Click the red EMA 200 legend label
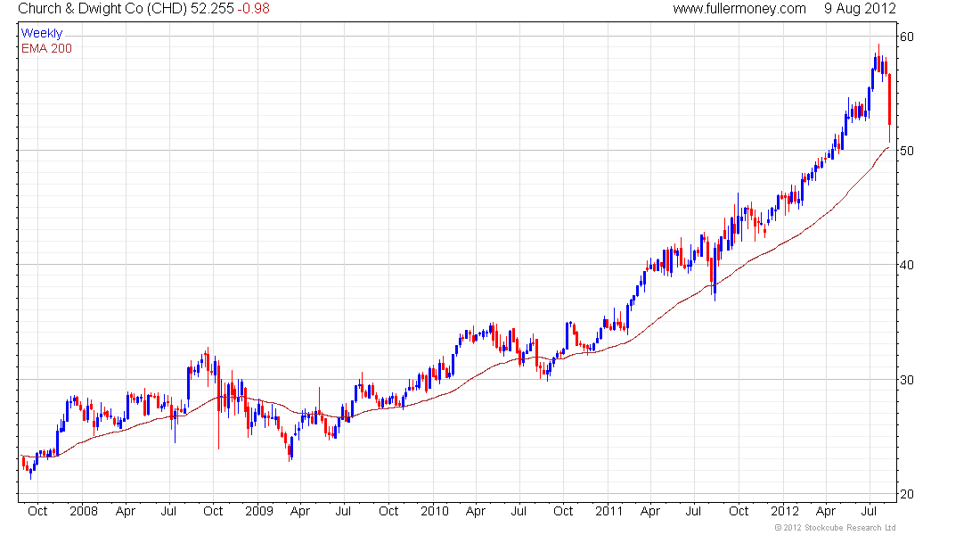Viewport: 980px width, 535px height. 47,48
